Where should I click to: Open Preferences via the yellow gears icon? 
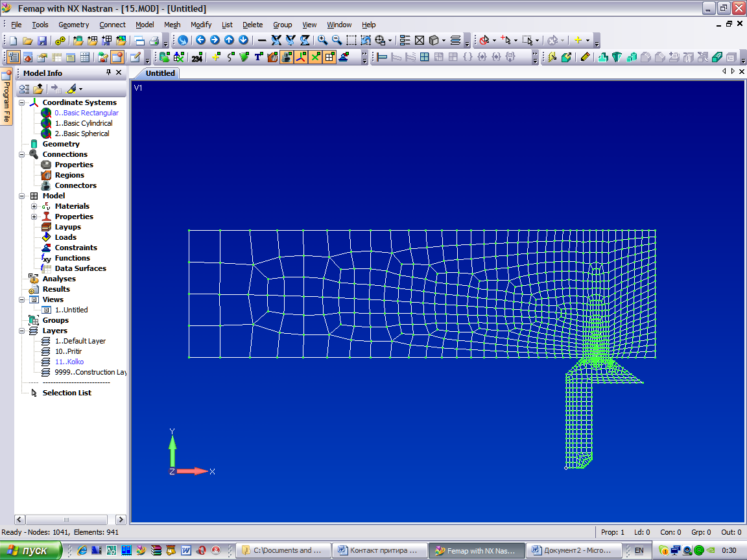pos(60,40)
